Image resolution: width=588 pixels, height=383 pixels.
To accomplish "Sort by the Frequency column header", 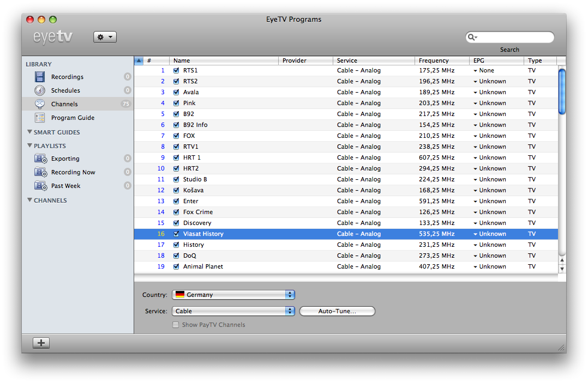I will (442, 60).
